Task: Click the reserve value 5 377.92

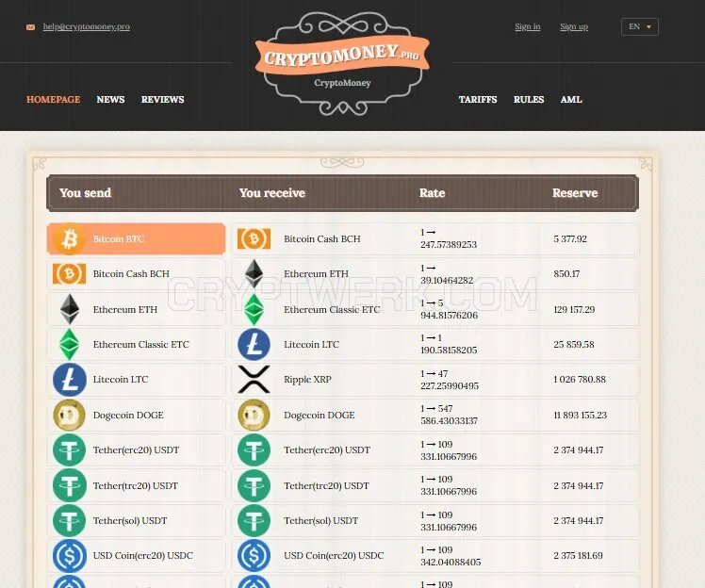Action: (x=570, y=238)
